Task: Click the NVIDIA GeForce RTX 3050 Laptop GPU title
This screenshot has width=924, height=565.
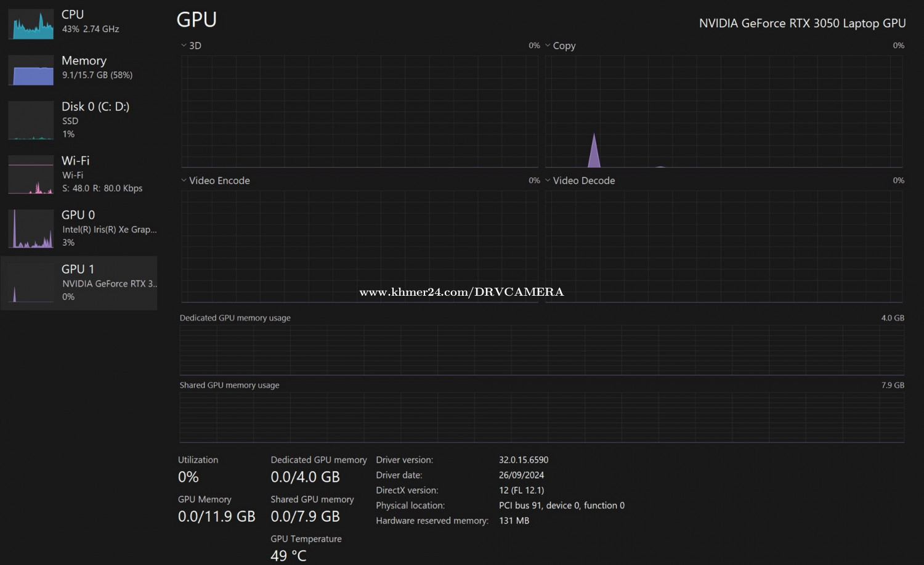Action: click(802, 23)
